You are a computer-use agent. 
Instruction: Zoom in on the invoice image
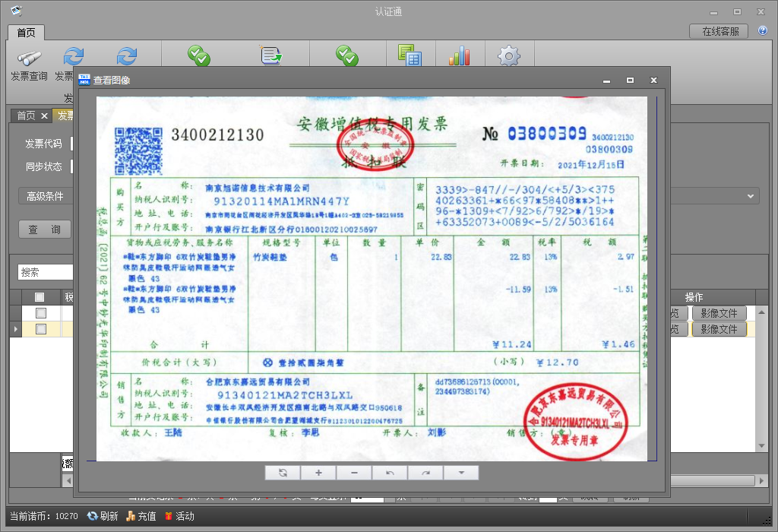click(318, 473)
